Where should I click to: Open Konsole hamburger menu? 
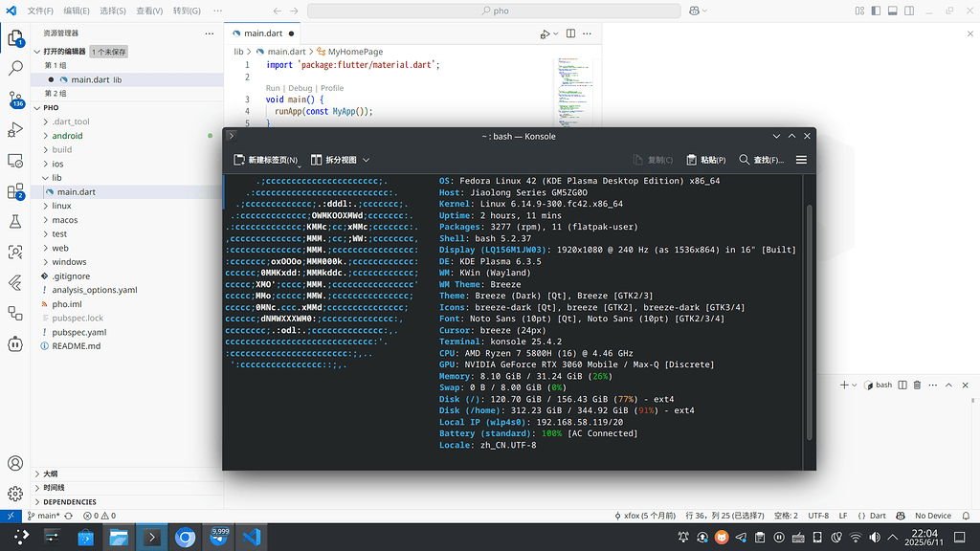click(x=801, y=160)
